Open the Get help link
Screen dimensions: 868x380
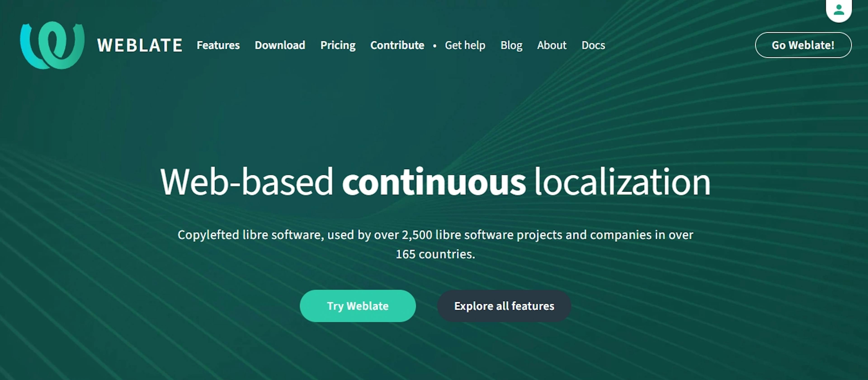(465, 45)
